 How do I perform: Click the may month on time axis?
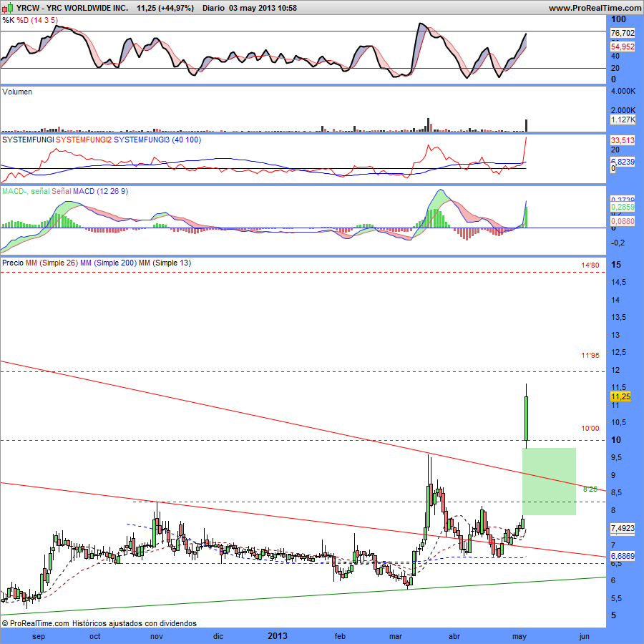tap(519, 637)
